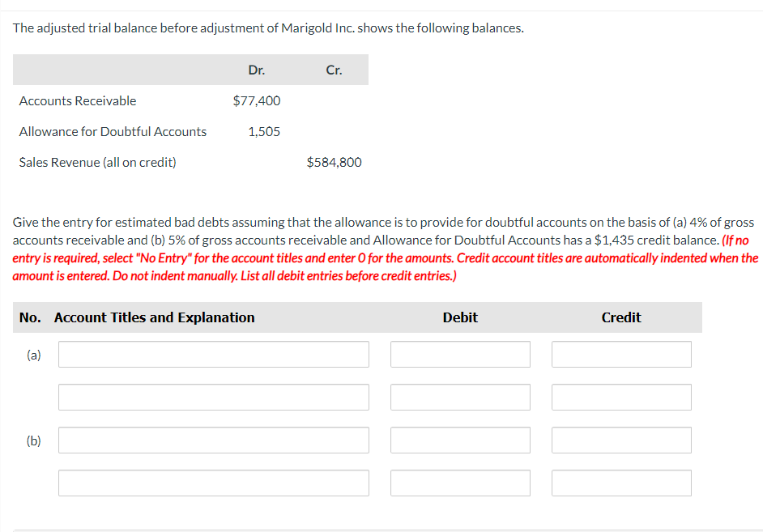Click the first Credit amount field in row (a)

[x=621, y=354]
